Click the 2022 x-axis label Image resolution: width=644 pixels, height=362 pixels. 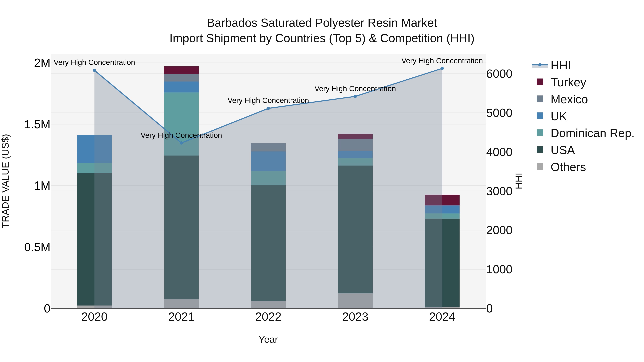click(x=268, y=317)
